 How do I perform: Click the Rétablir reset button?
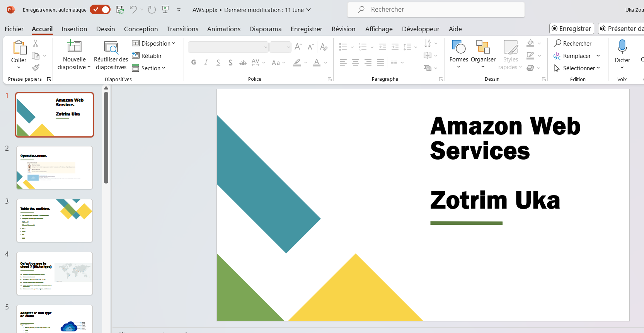pos(147,56)
